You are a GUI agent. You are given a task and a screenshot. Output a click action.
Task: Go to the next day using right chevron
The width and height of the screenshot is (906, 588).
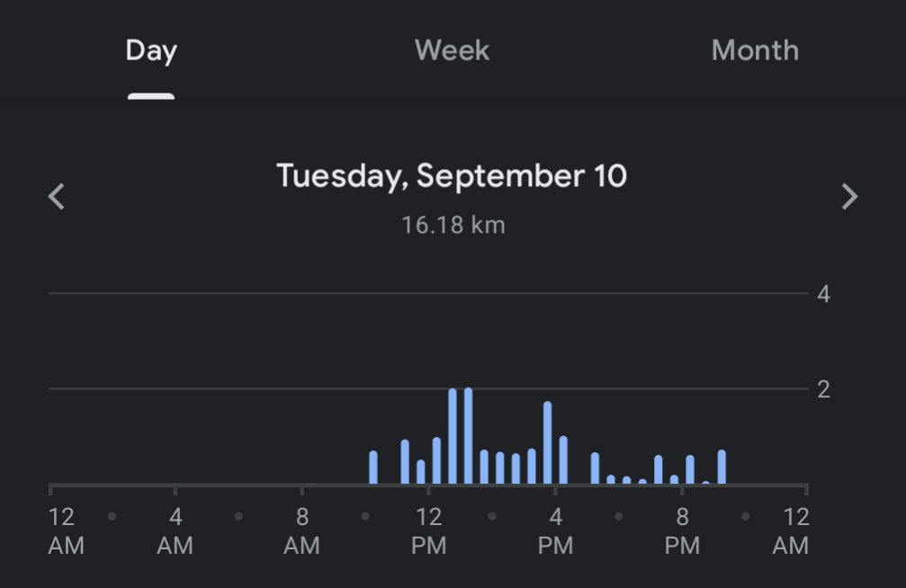click(x=848, y=196)
